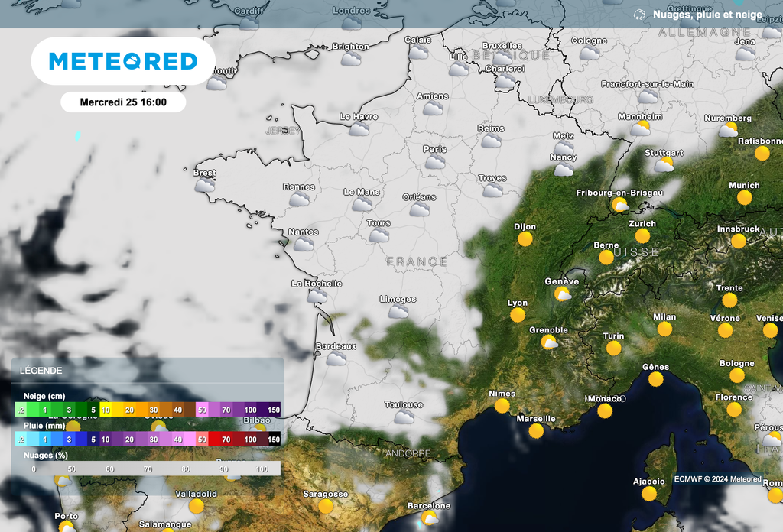The width and height of the screenshot is (783, 532).
Task: Select the cloud icon at Nantes
Action: tap(304, 244)
